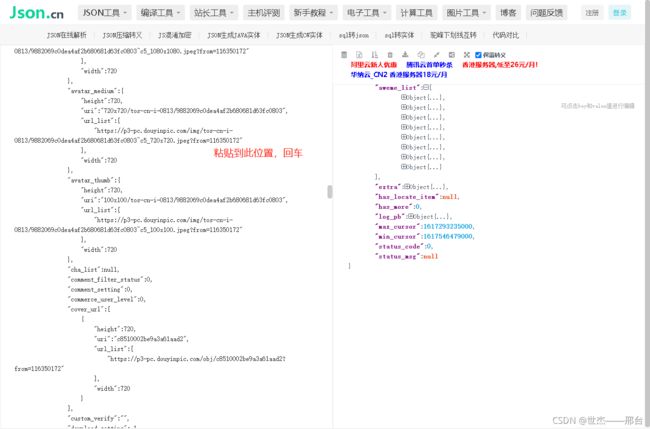This screenshot has width=650, height=429.
Task: Collapse the aweme_list array node
Action: (425, 87)
